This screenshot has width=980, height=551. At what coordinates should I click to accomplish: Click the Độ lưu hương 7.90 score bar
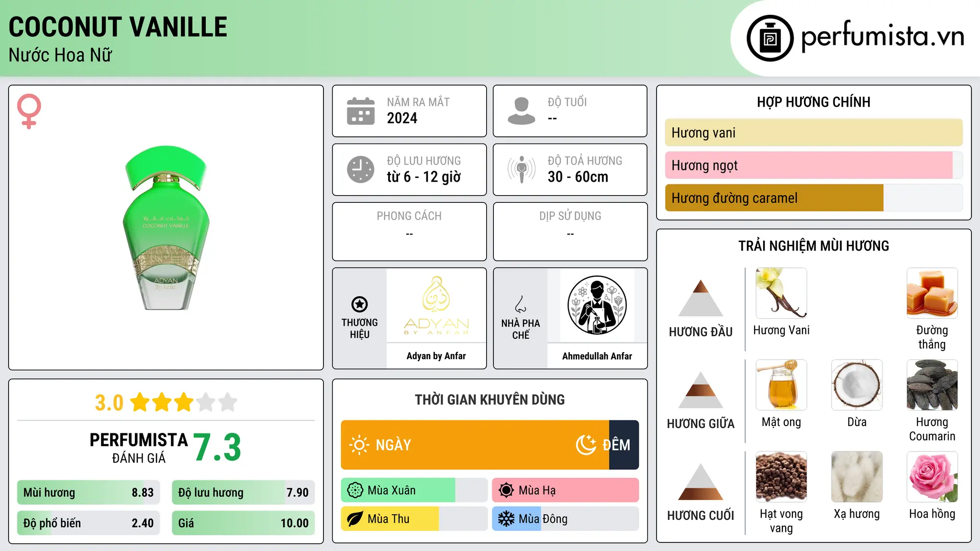point(244,492)
